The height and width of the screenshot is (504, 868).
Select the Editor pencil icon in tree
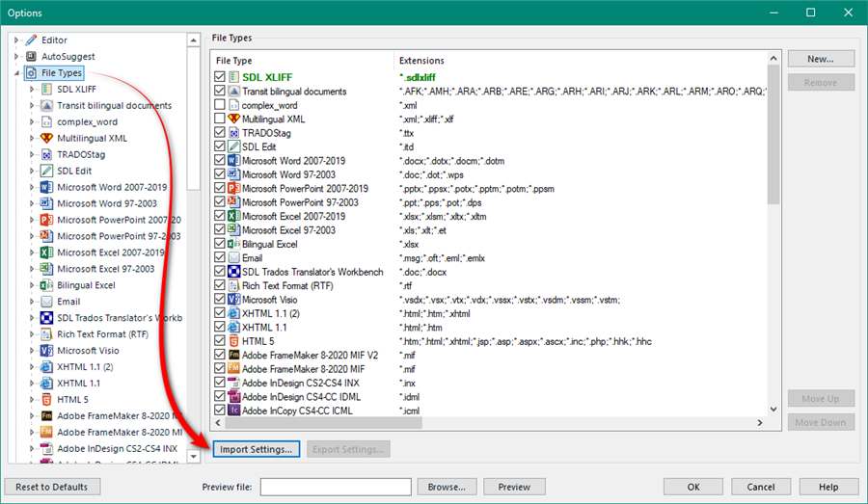tap(32, 40)
